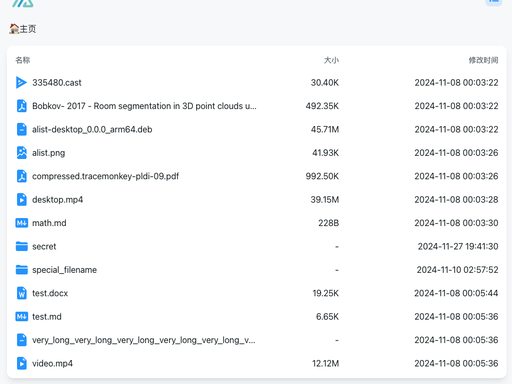512x384 pixels.
Task: Toggle the layout view button at top right
Action: [493, 2]
